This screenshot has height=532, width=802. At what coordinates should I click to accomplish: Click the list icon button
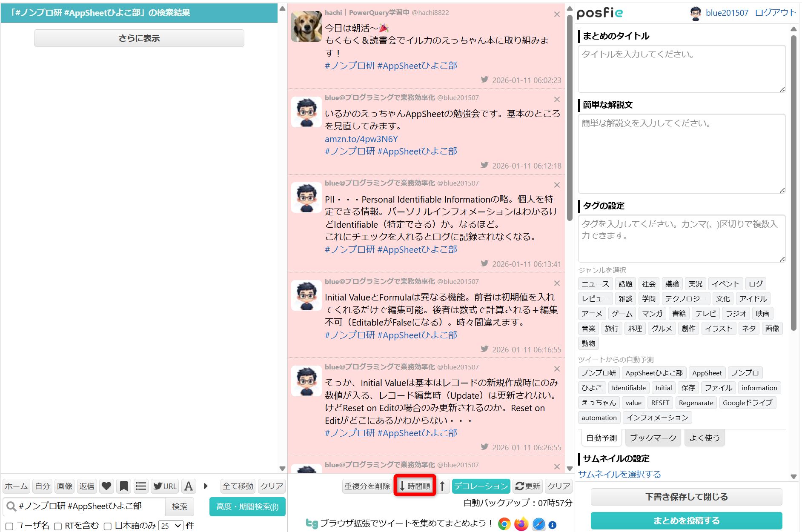pos(141,486)
